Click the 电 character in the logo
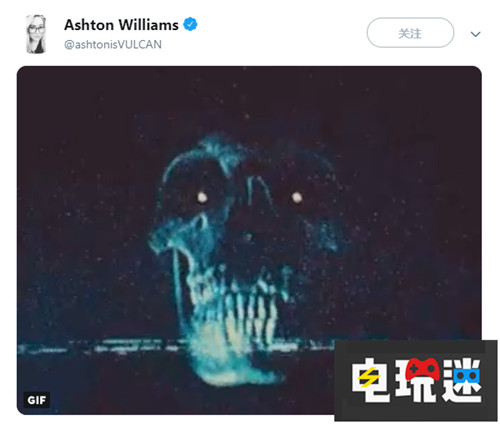Viewport: 500px width, 424px height. coord(370,380)
